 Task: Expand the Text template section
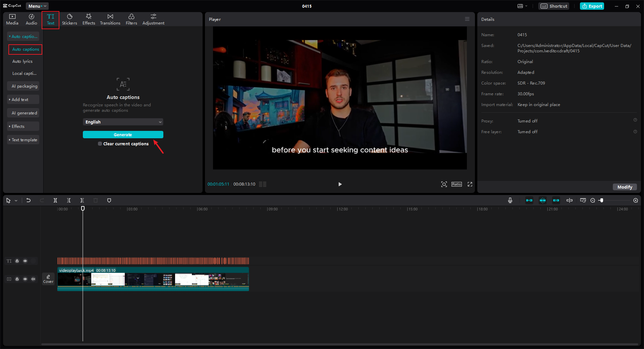(23, 140)
